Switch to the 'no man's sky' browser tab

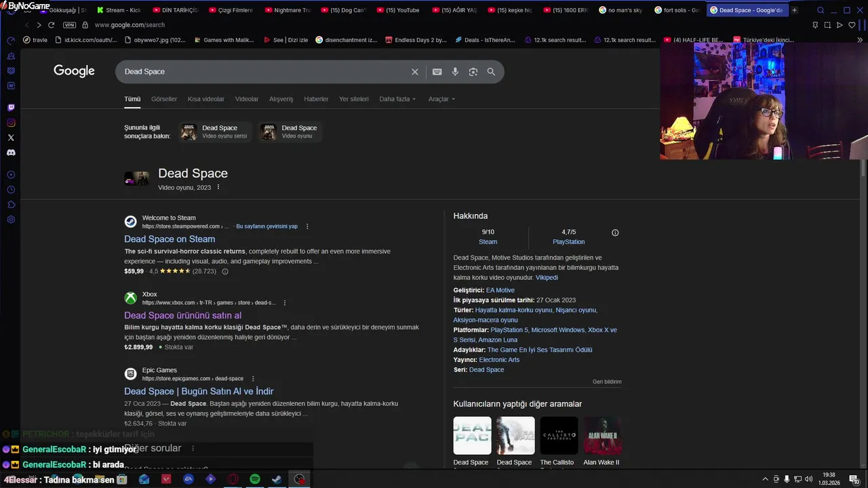click(x=620, y=10)
